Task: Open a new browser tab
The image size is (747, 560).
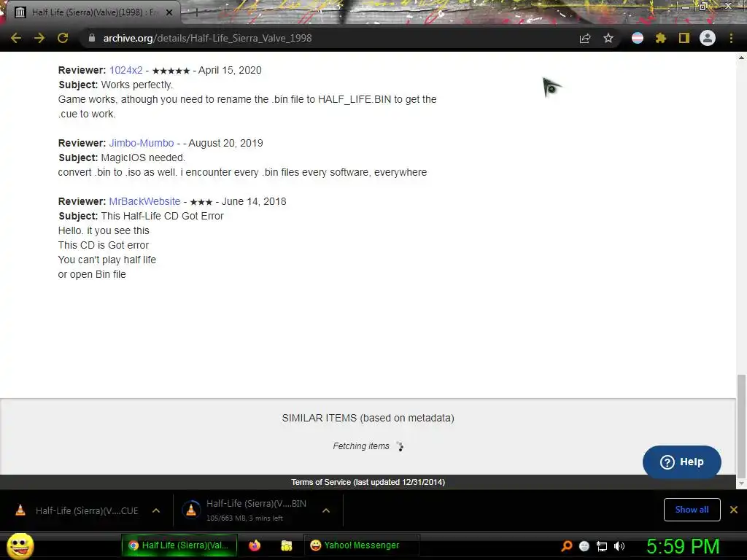Action: point(196,13)
